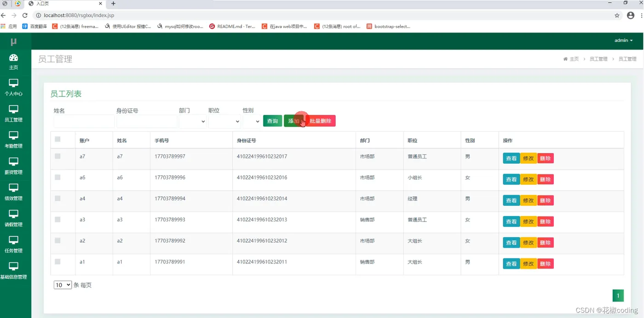Click ID number 410224199610232016
The width and height of the screenshot is (644, 318).
(x=262, y=177)
